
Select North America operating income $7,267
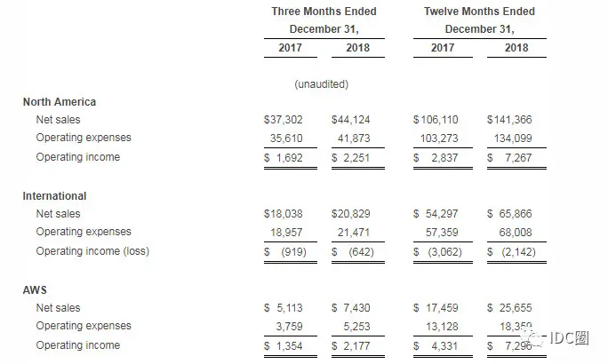pyautogui.click(x=509, y=158)
